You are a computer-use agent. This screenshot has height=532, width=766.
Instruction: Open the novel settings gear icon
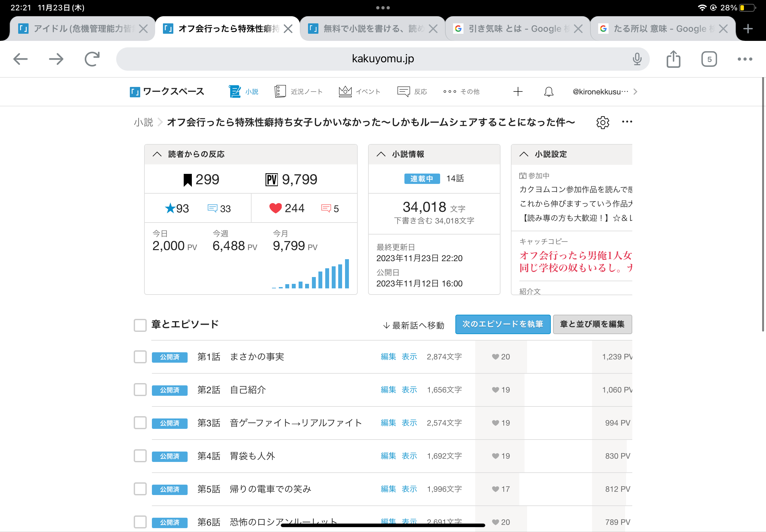point(602,122)
